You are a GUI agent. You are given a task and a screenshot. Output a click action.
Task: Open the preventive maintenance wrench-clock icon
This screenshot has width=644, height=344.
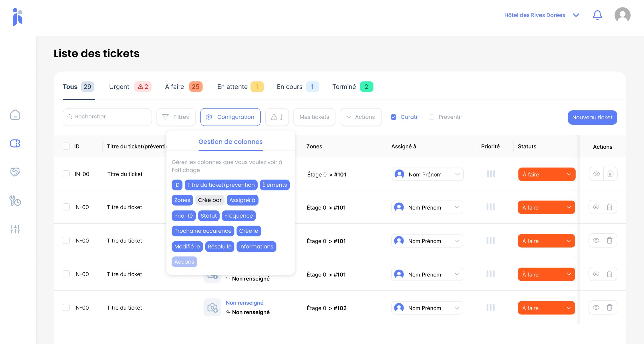pyautogui.click(x=15, y=201)
